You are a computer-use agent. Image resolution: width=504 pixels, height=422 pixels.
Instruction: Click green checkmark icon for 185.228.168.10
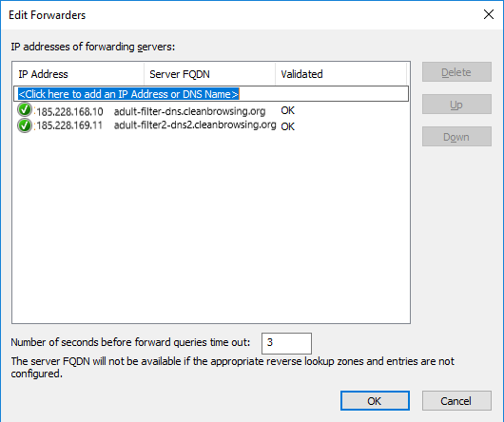25,110
